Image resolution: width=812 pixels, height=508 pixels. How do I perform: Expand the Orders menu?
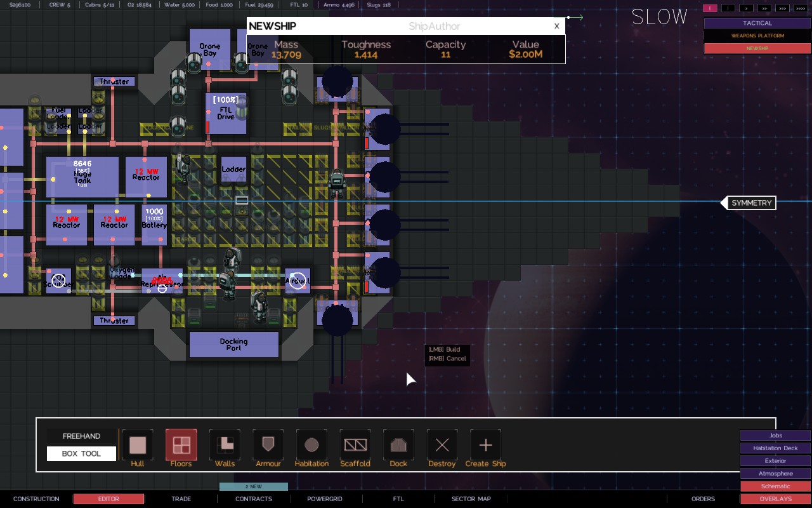pyautogui.click(x=703, y=499)
